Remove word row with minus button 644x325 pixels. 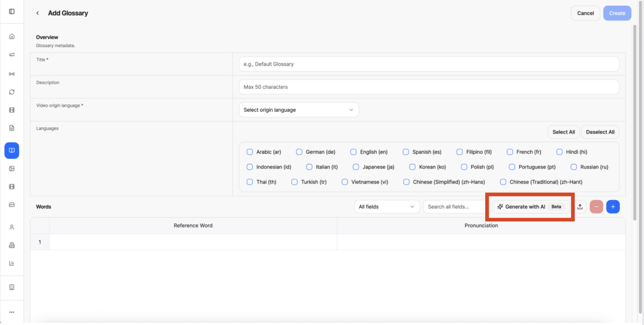coord(597,207)
